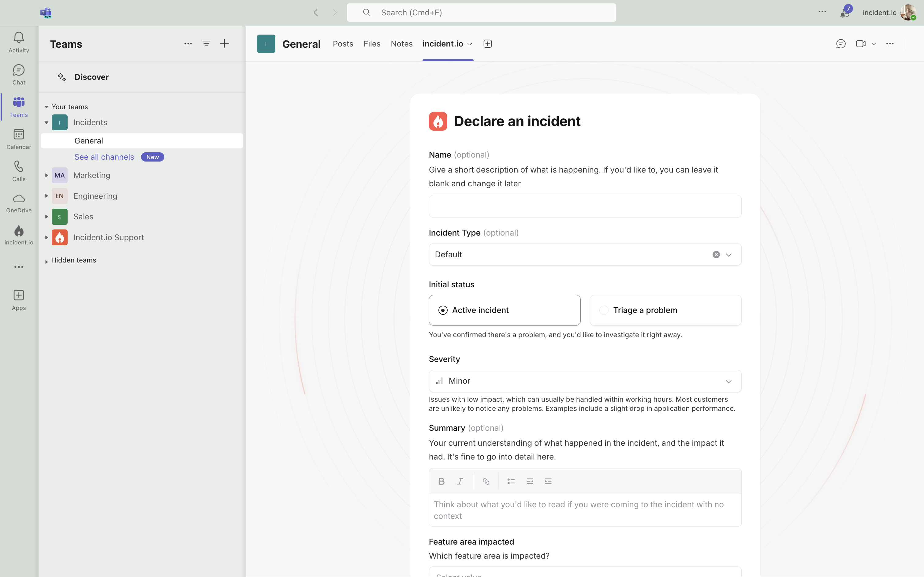The height and width of the screenshot is (577, 924).
Task: Click the add tab plus icon
Action: click(x=487, y=44)
